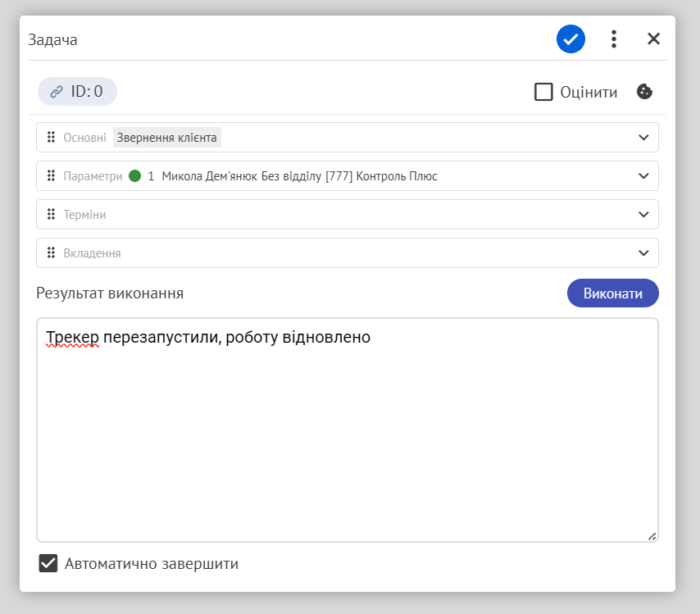Expand the Вкладення section chevron
Image resolution: width=700 pixels, height=614 pixels.
[x=643, y=252]
